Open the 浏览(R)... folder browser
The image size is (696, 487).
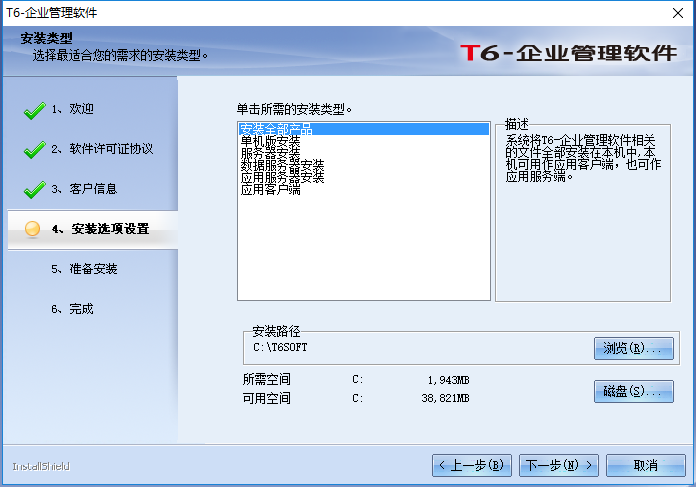(633, 349)
